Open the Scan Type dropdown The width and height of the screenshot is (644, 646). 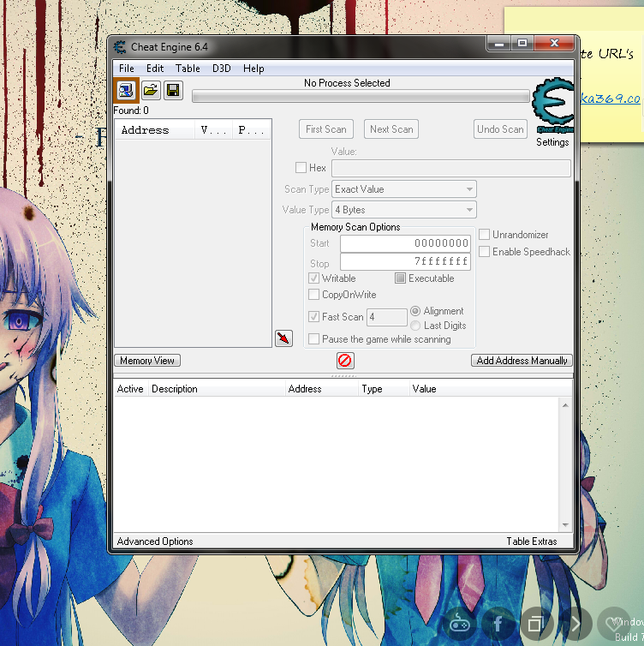pyautogui.click(x=404, y=189)
